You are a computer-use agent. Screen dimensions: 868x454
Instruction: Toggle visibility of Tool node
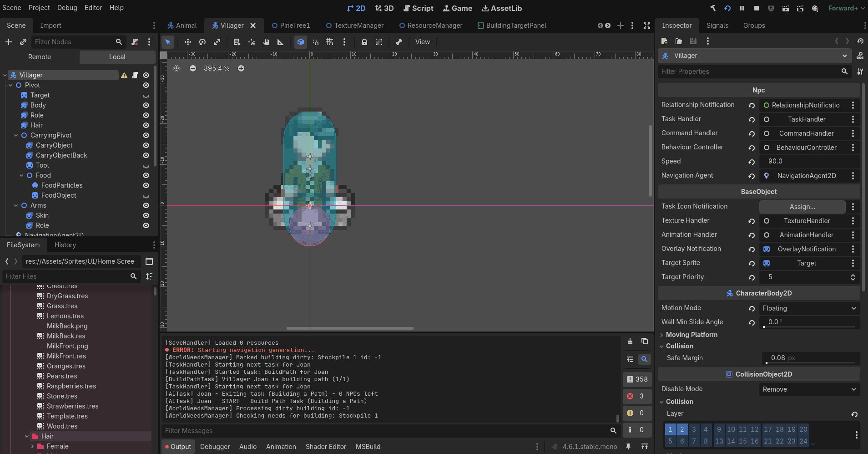[146, 166]
